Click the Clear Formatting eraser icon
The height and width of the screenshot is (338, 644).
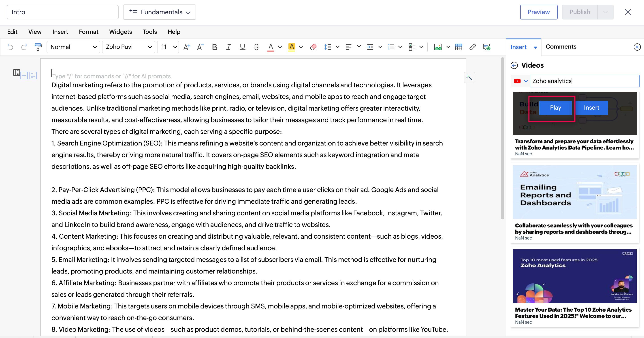tap(313, 47)
